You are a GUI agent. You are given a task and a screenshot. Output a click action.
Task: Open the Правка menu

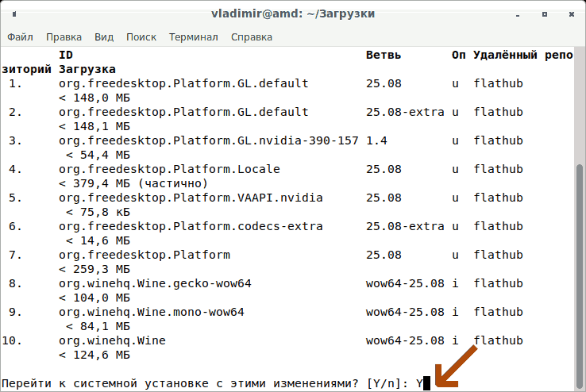[64, 37]
